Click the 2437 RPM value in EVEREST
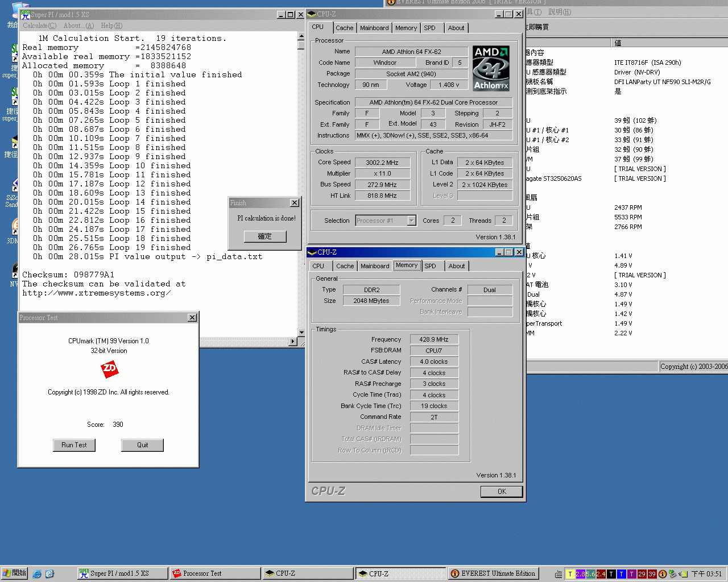The height and width of the screenshot is (582, 728). point(628,207)
